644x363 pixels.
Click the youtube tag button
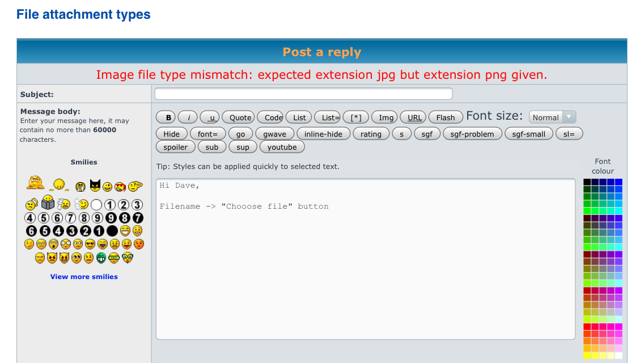[282, 147]
